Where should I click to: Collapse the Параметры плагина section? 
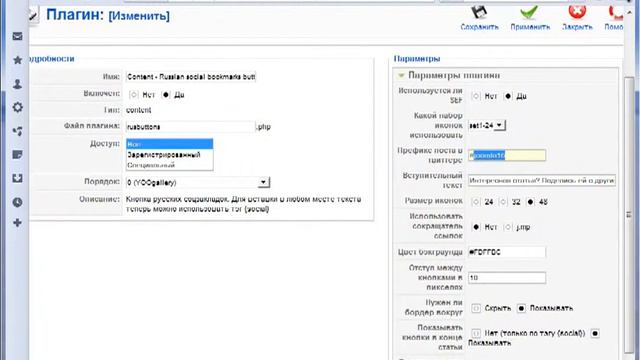pos(401,76)
